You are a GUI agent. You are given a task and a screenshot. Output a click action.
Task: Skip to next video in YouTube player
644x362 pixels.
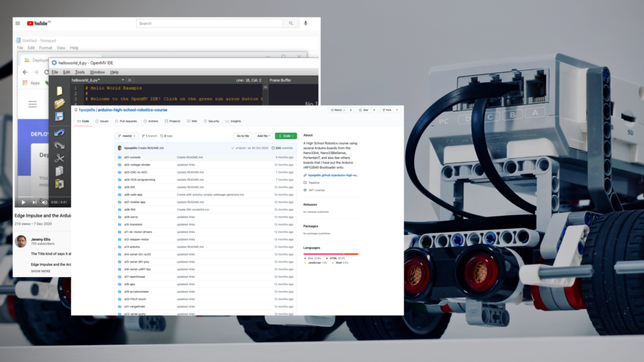pyautogui.click(x=34, y=202)
